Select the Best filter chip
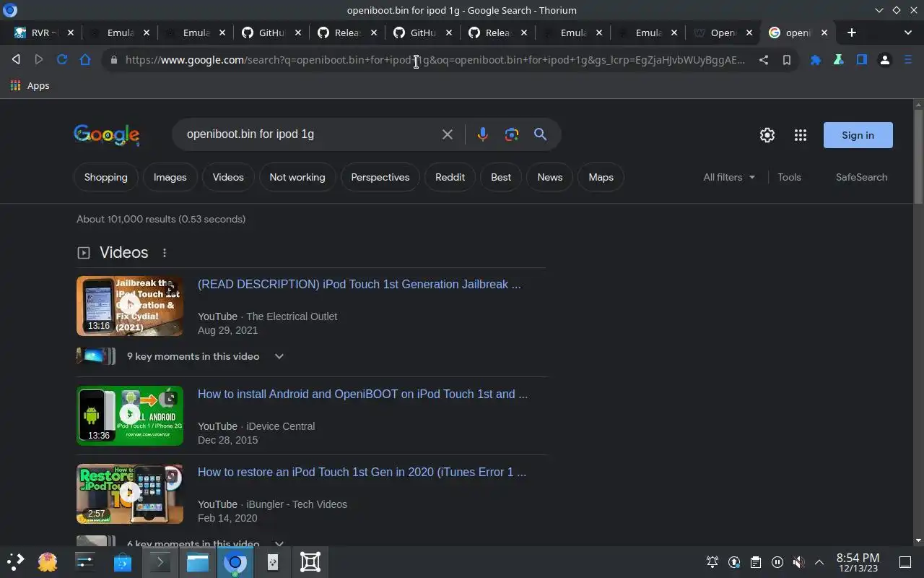Screen dimensions: 924x578 pos(501,177)
